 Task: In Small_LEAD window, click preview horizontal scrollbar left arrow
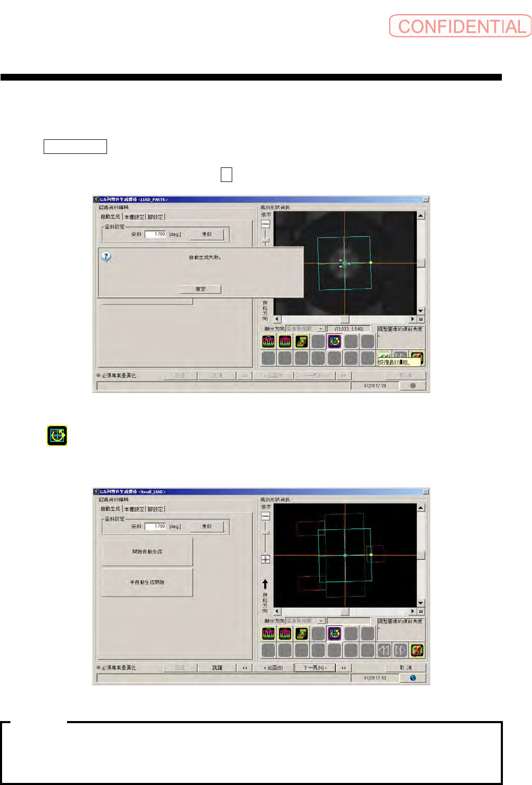tap(277, 611)
